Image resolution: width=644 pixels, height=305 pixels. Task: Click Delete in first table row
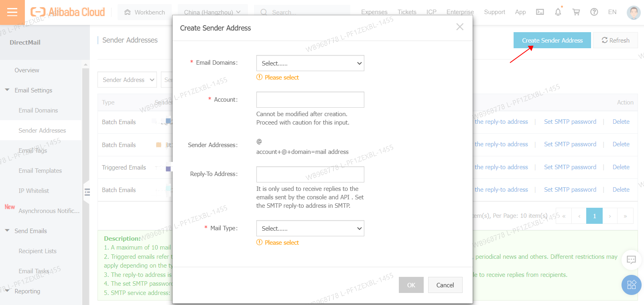click(x=621, y=122)
